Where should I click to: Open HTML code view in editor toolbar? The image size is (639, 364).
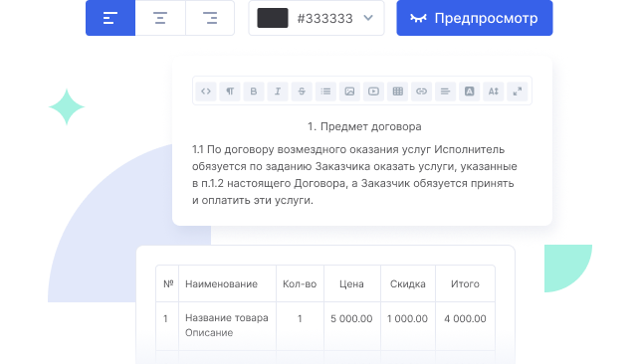(206, 91)
